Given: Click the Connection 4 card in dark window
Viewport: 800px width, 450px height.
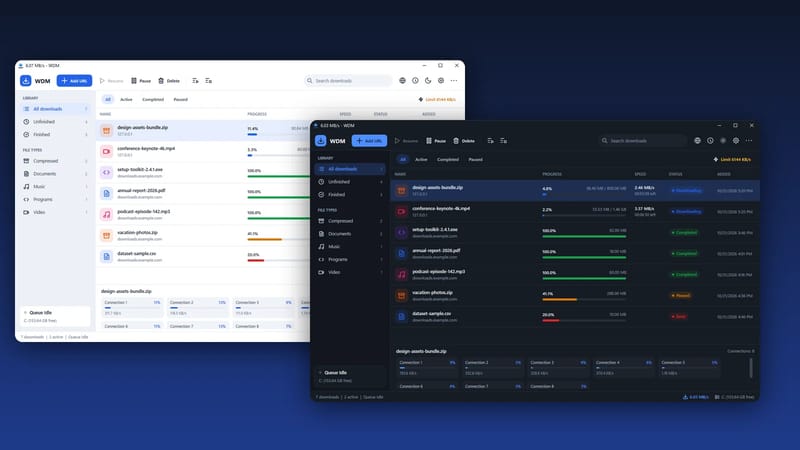Looking at the screenshot, I should point(624,368).
